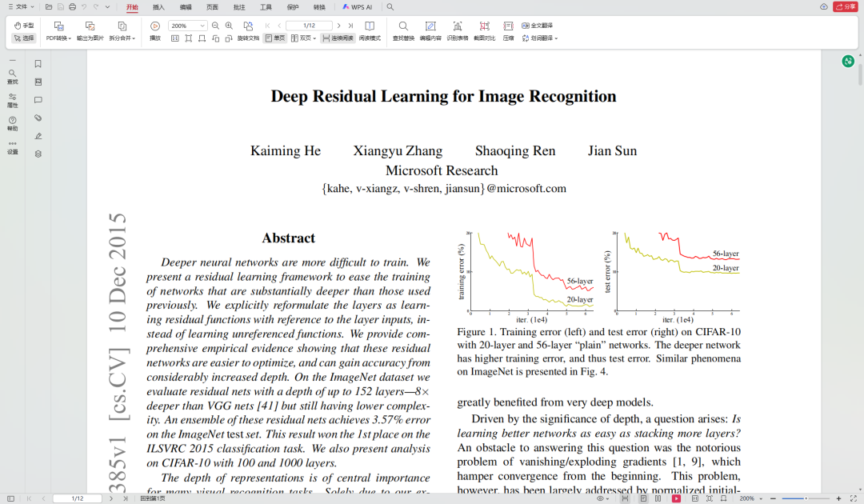Click 识别表格 recognize table tool
The width and height of the screenshot is (864, 504).
(458, 31)
